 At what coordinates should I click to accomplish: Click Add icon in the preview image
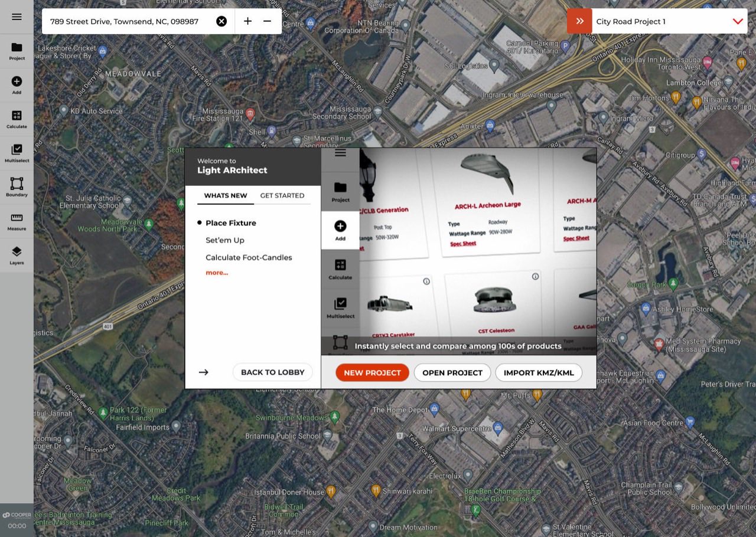pyautogui.click(x=340, y=230)
